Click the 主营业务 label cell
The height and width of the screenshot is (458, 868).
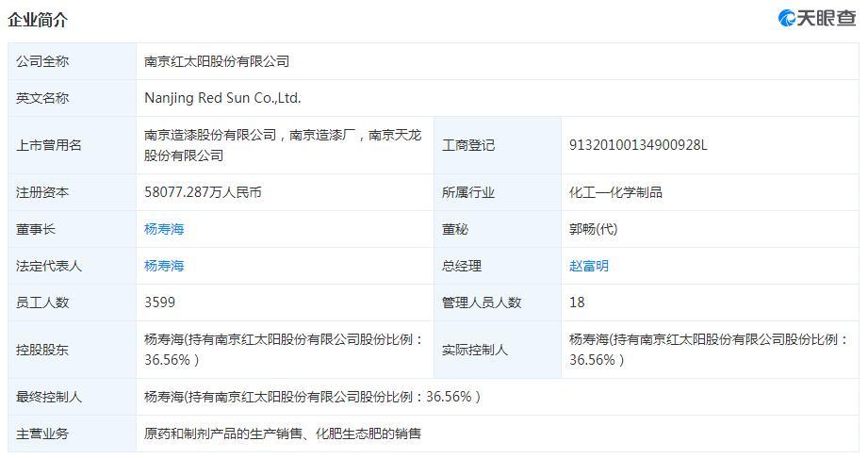click(x=72, y=433)
